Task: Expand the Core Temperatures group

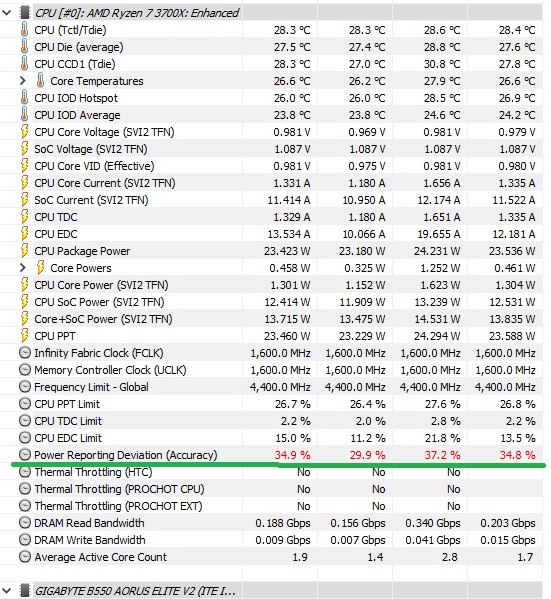Action: pos(23,81)
